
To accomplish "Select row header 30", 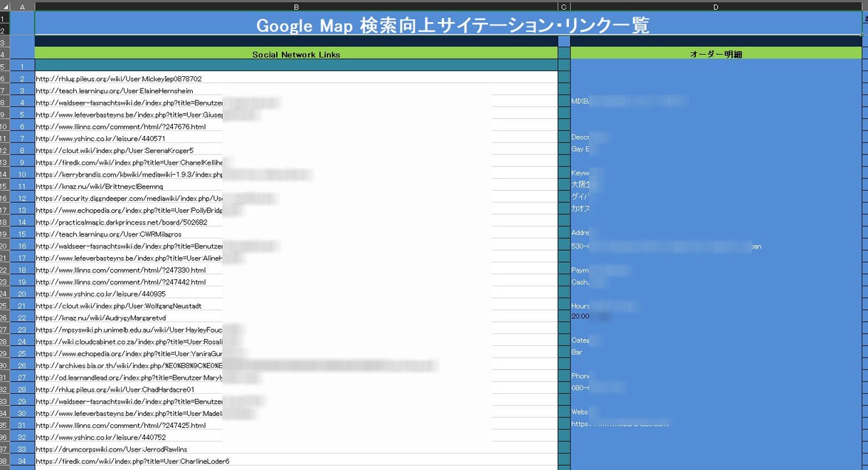I will [x=4, y=365].
